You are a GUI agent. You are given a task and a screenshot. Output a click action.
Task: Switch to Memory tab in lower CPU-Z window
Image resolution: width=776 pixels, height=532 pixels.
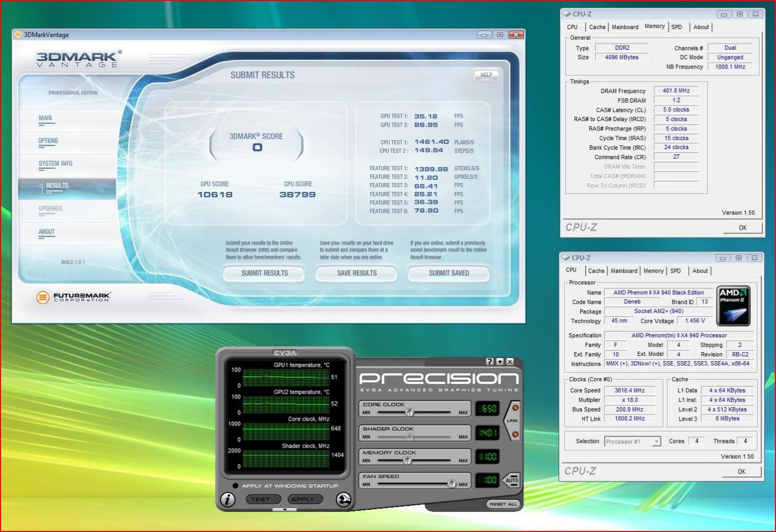coord(653,271)
